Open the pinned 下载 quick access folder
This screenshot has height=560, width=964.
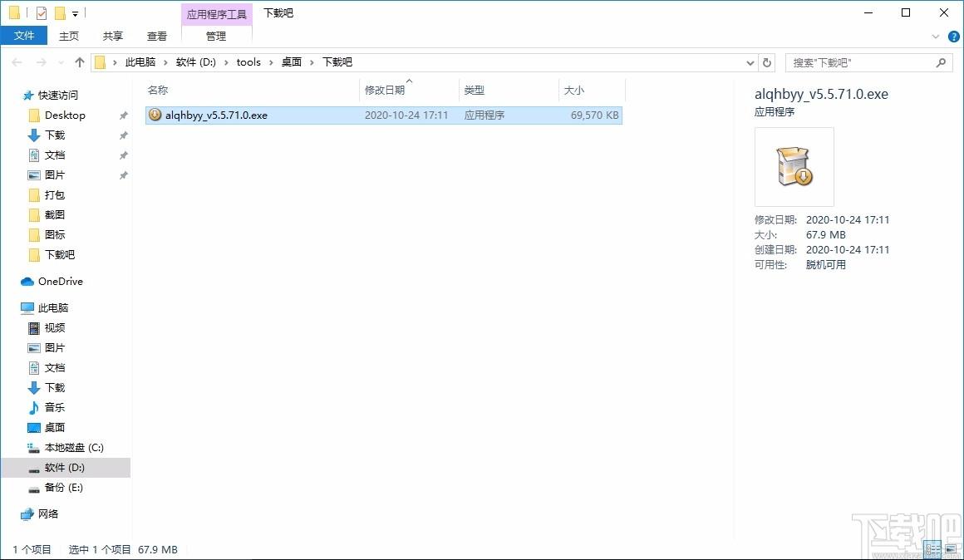55,135
